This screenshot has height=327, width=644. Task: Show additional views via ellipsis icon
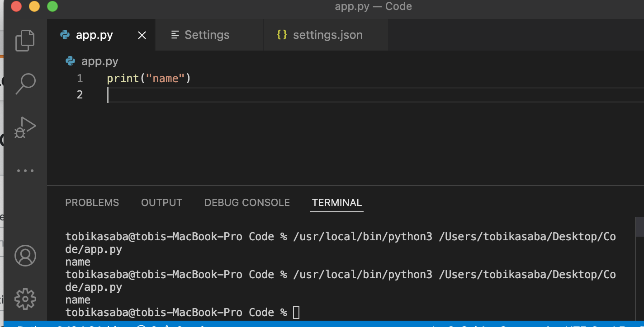25,171
